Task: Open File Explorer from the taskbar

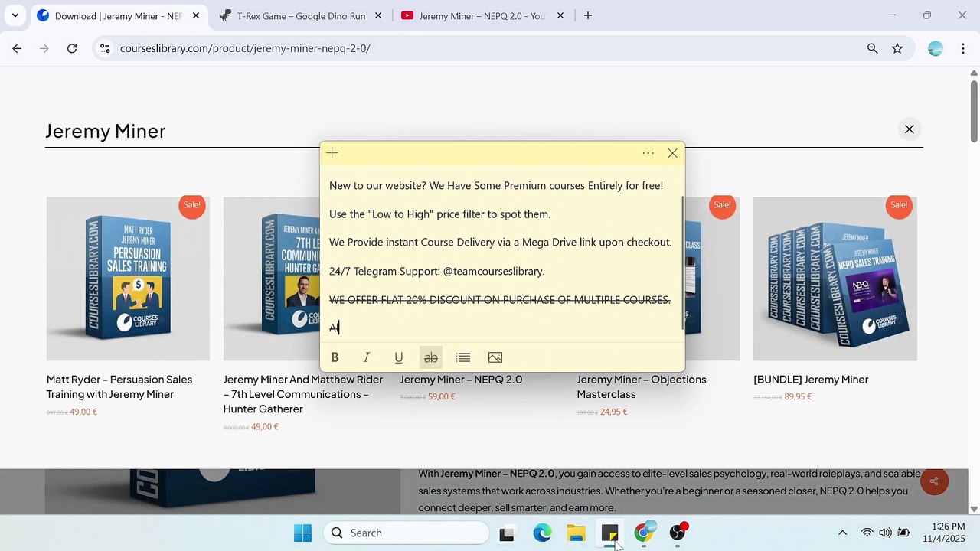Action: click(x=576, y=533)
